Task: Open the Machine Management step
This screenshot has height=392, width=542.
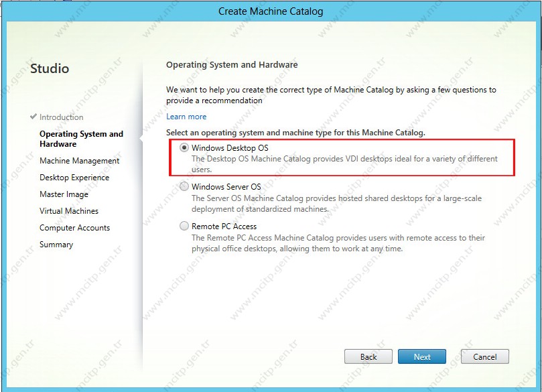Action: pyautogui.click(x=79, y=161)
